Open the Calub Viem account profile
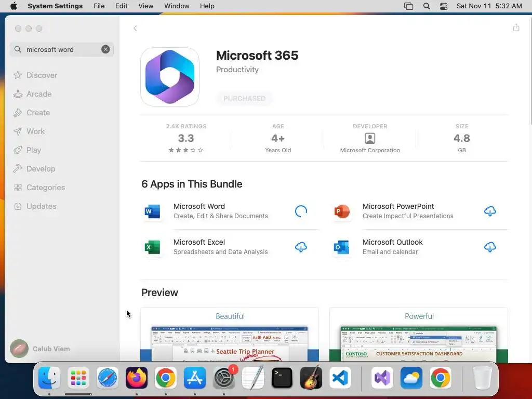The image size is (532, 399). pyautogui.click(x=40, y=349)
